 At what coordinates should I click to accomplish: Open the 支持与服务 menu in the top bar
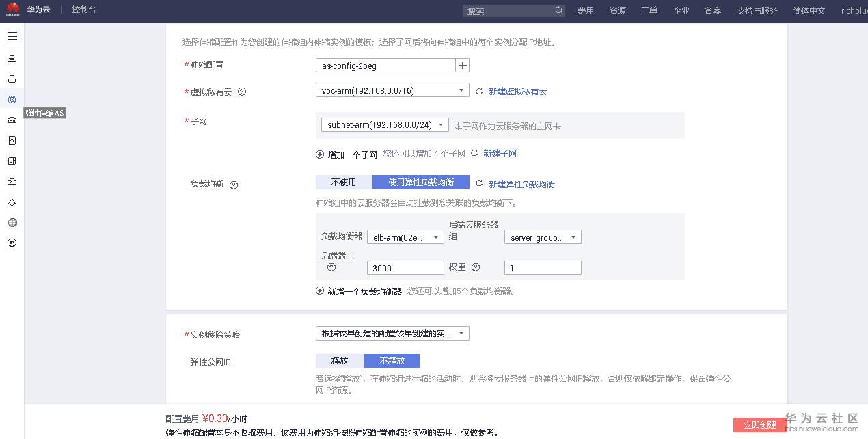(x=757, y=11)
